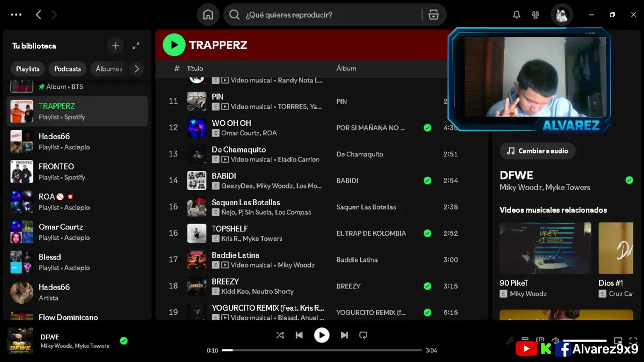Select the Podcasts filter chip

click(x=67, y=69)
